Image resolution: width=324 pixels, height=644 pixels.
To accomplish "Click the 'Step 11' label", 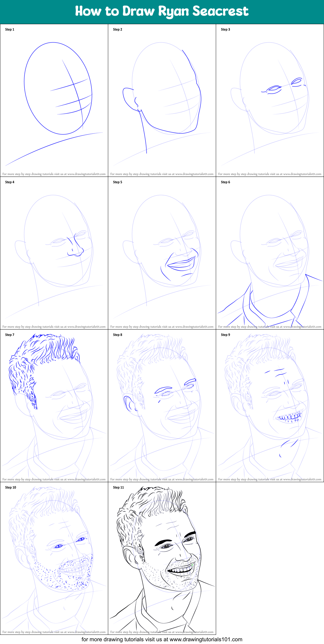I will (119, 487).
